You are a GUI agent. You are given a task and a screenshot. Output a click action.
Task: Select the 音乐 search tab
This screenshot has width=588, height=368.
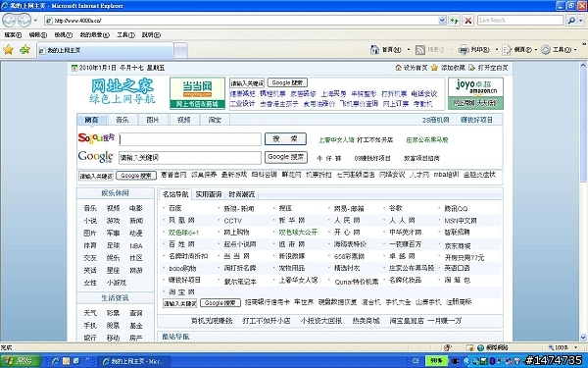(x=122, y=120)
